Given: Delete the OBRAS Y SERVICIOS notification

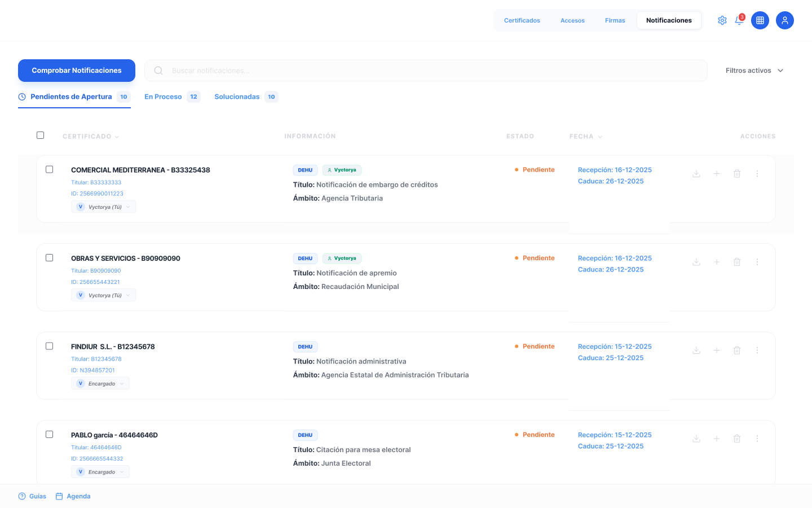Looking at the screenshot, I should click(736, 262).
